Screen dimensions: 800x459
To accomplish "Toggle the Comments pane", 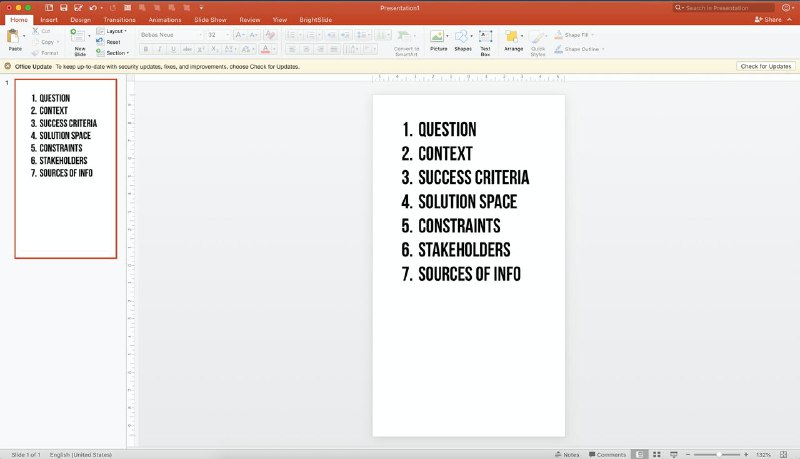I will tap(607, 454).
